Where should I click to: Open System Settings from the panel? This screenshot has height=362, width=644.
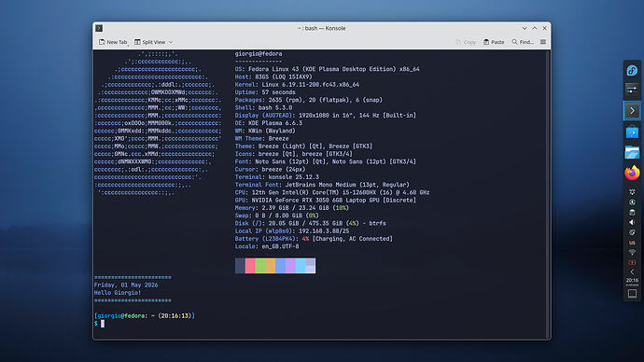(x=632, y=90)
